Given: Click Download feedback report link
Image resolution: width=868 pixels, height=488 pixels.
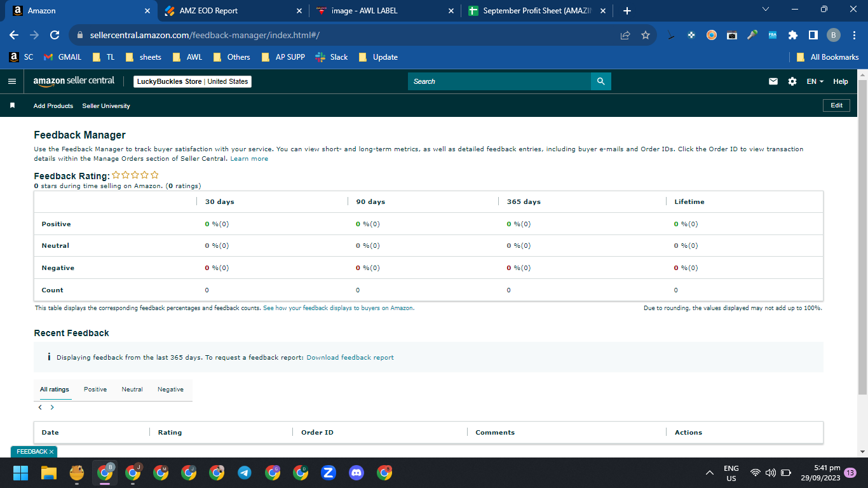Looking at the screenshot, I should pos(350,358).
